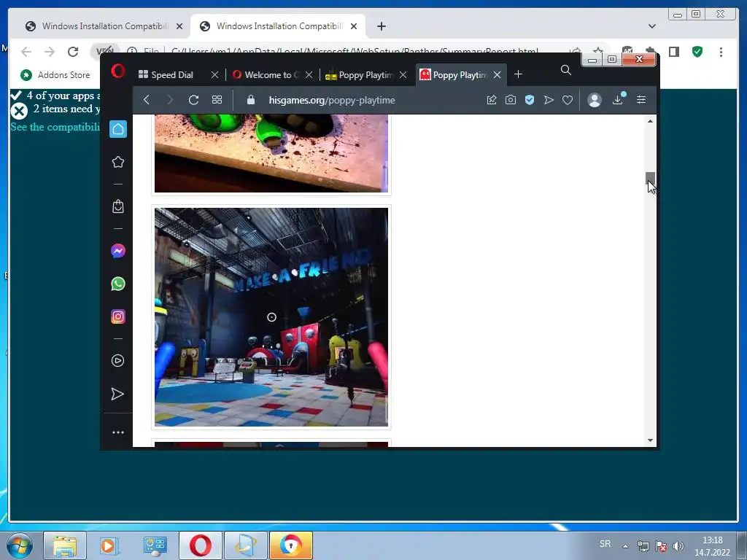Close second Chrome Windows Installation tab
The height and width of the screenshot is (560, 747).
[354, 26]
